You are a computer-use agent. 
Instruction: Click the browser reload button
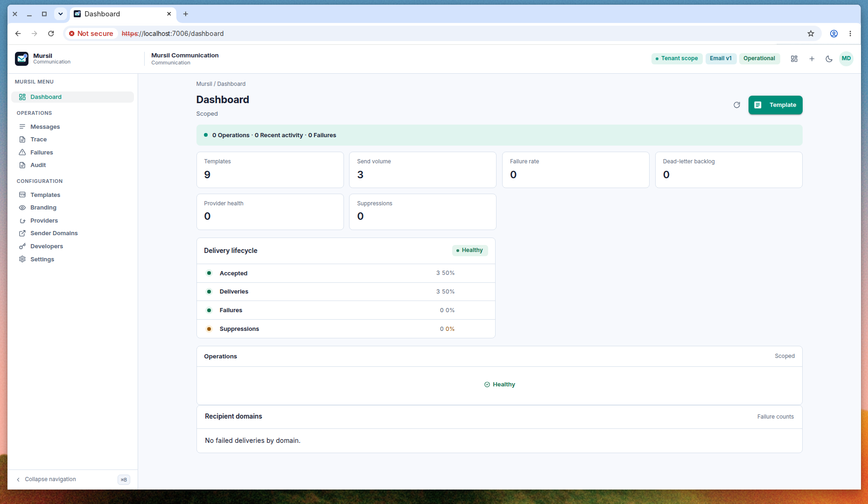51,34
